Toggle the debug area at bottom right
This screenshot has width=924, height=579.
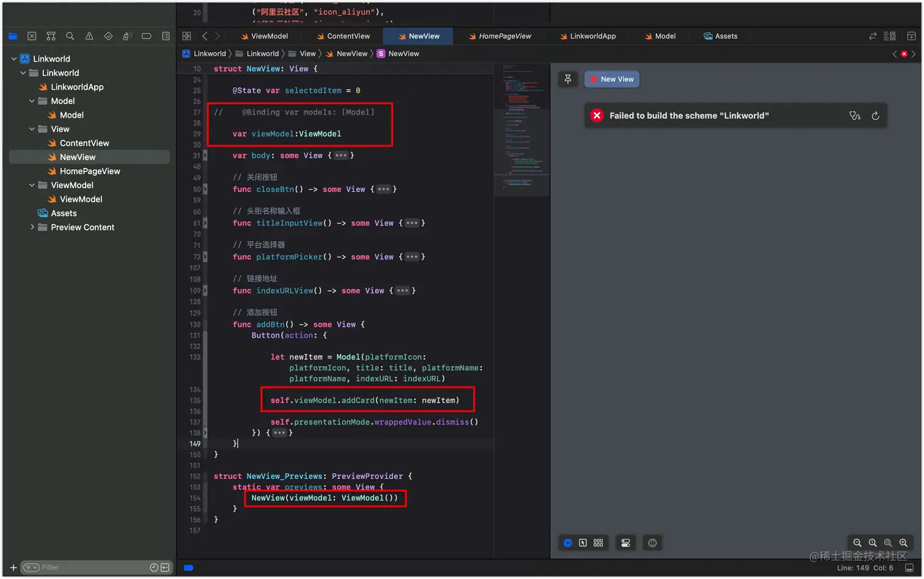[909, 568]
